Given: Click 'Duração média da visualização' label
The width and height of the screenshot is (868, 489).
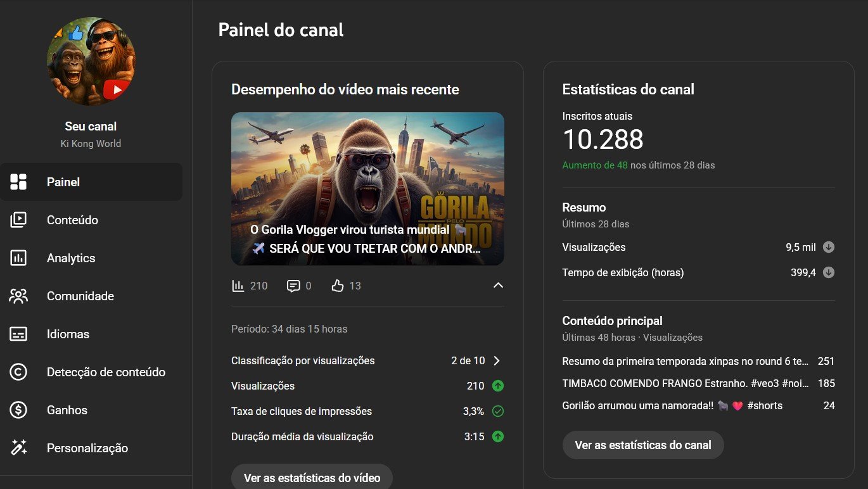Looking at the screenshot, I should [x=302, y=436].
